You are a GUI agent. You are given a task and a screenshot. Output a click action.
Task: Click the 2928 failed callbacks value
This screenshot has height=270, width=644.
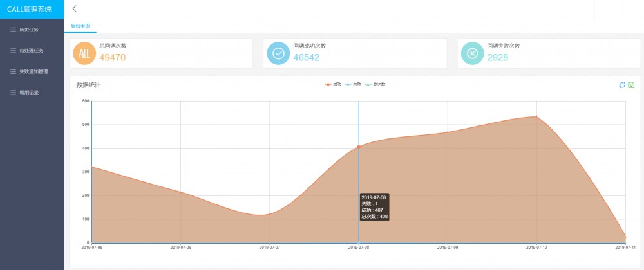498,57
